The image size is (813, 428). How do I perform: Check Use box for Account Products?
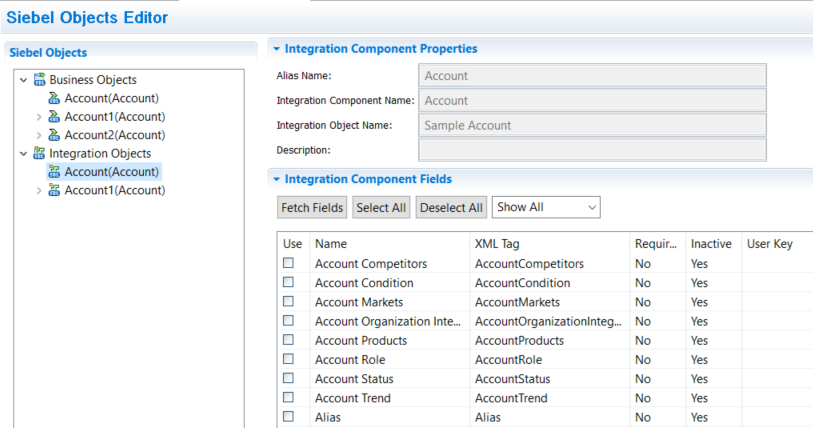(288, 340)
